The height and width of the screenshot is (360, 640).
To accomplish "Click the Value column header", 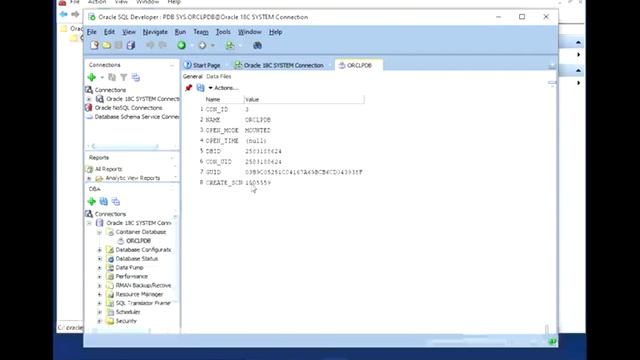I will coord(304,99).
